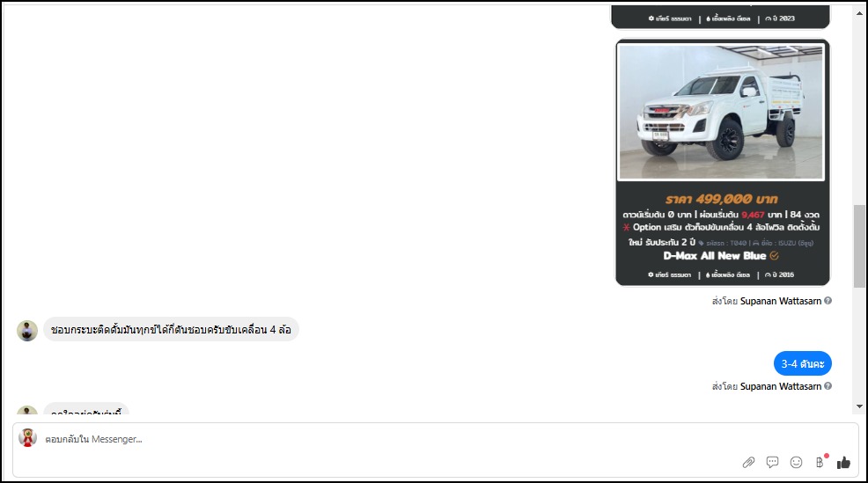Screen dimensions: 868x483
Task: Click the Option เสริม line on the card
Action: [721, 227]
